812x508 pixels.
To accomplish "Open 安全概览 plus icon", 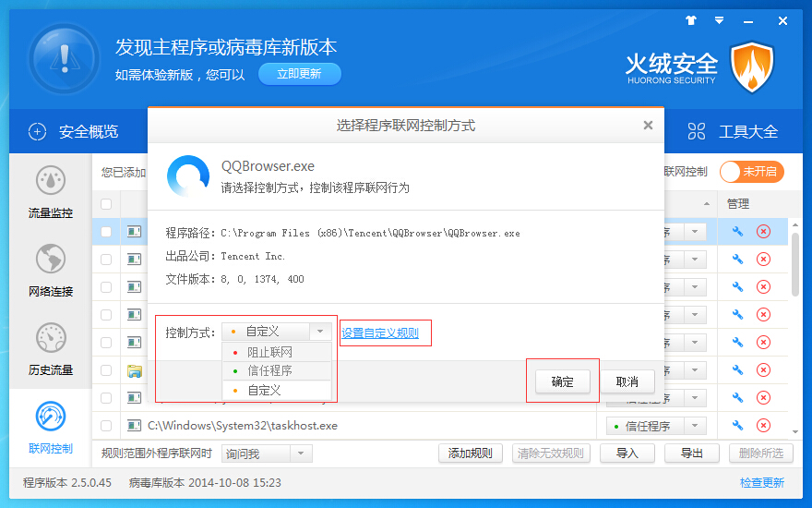I will [x=37, y=132].
